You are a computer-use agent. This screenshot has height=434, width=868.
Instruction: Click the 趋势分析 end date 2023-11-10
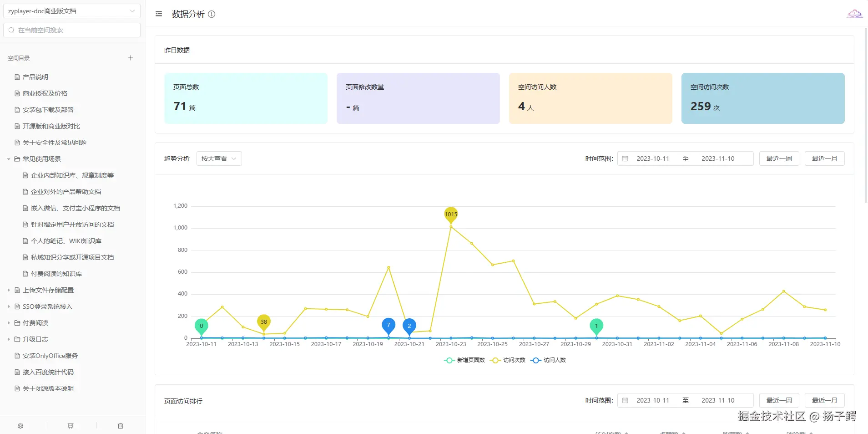point(718,158)
